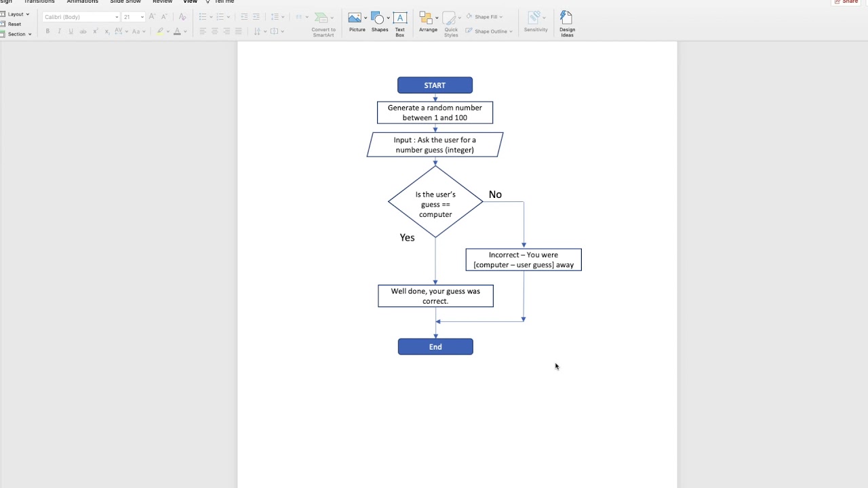Image resolution: width=868 pixels, height=488 pixels.
Task: Select the 'Generate a random number' box
Action: [x=435, y=113]
